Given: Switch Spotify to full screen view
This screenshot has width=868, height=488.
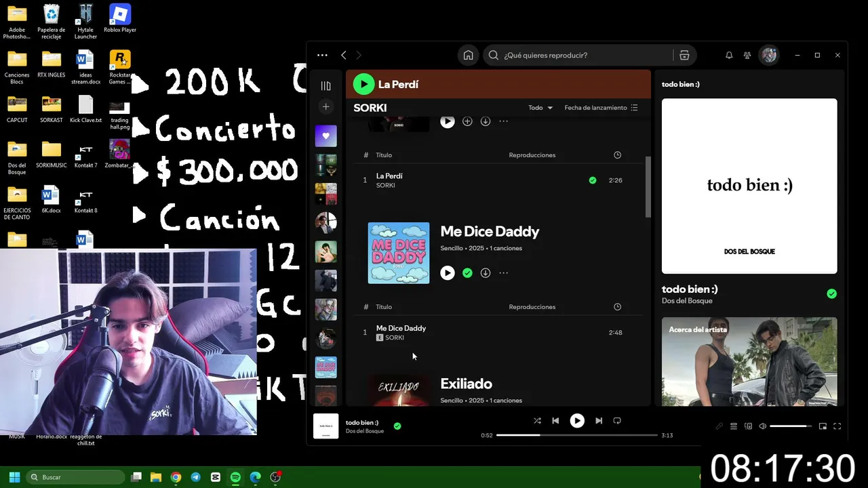Looking at the screenshot, I should [x=837, y=426].
